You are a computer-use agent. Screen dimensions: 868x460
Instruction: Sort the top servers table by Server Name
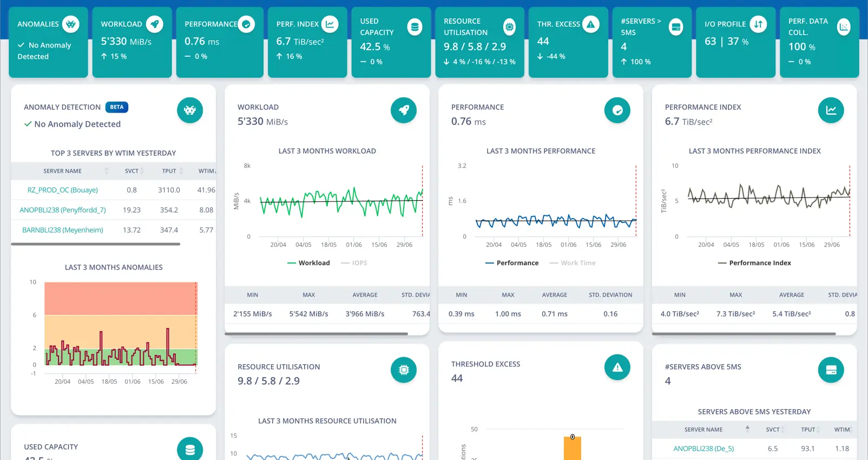63,171
